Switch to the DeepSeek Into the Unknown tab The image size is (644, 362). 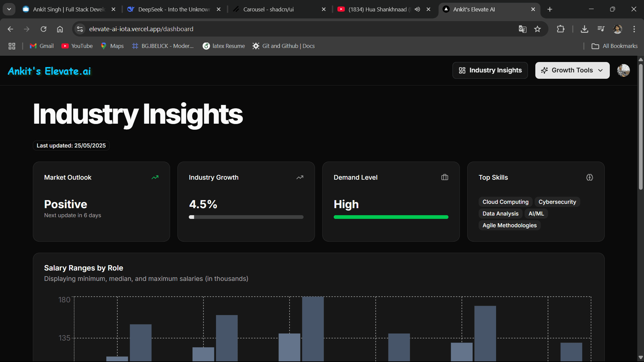pos(174,9)
